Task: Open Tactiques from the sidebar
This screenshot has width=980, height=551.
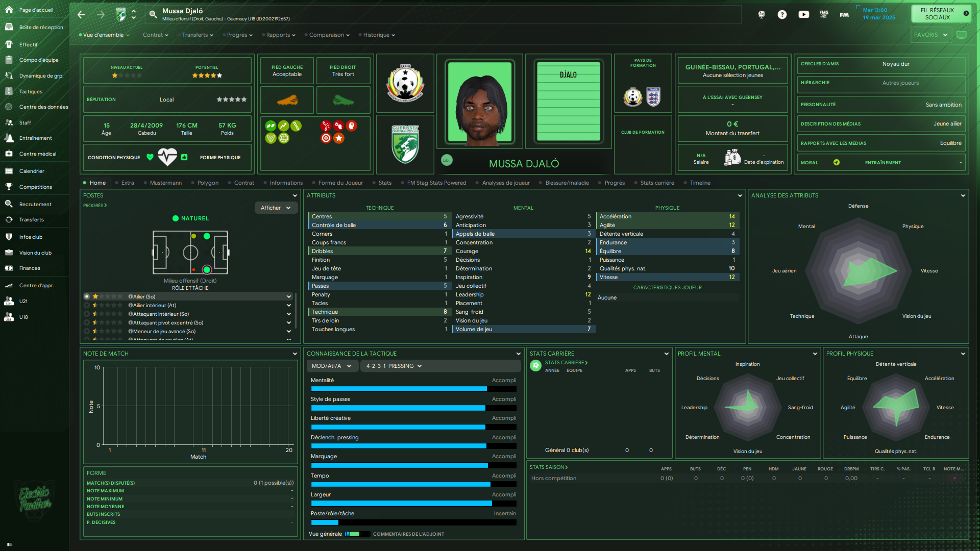Action: coord(31,92)
